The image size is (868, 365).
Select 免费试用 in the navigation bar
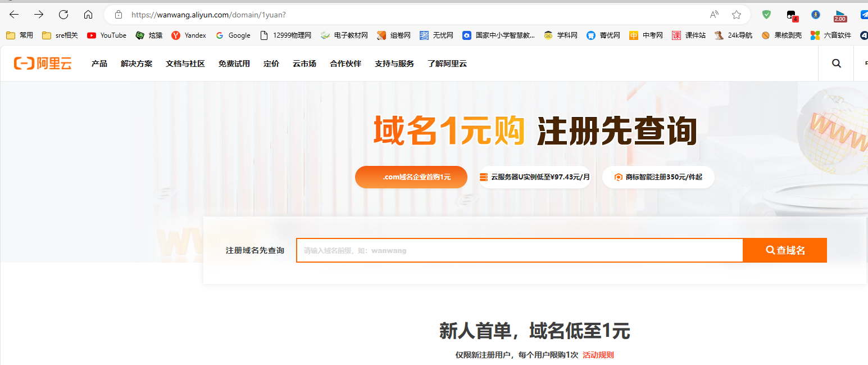(x=234, y=64)
